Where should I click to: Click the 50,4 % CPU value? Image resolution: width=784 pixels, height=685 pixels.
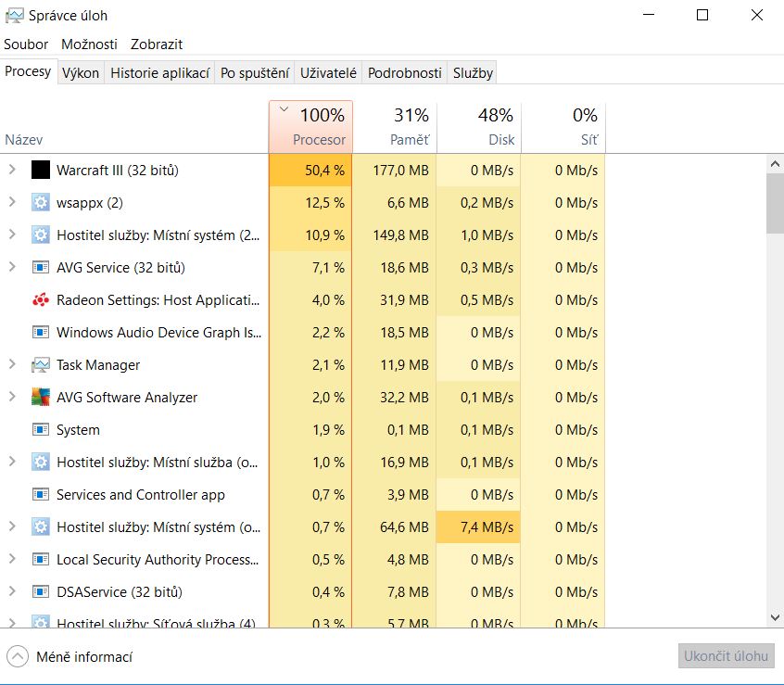pyautogui.click(x=324, y=171)
